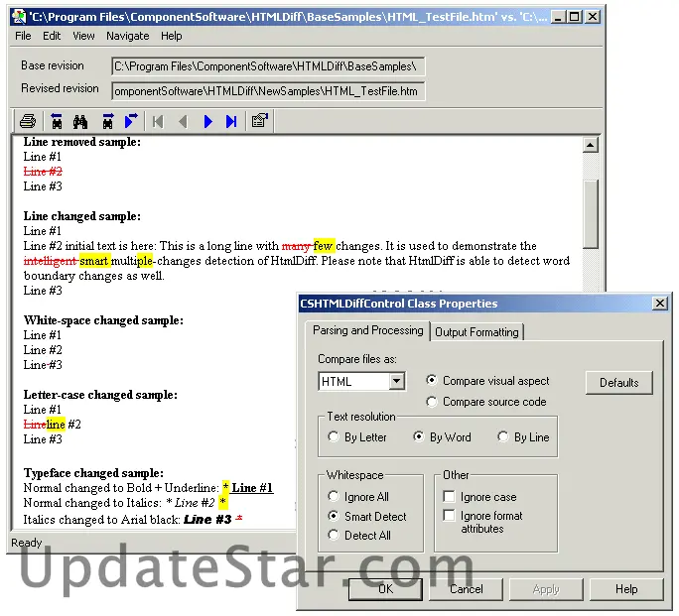679x616 pixels.
Task: Click 'Typeface changed sample:' heading
Action: [x=93, y=473]
